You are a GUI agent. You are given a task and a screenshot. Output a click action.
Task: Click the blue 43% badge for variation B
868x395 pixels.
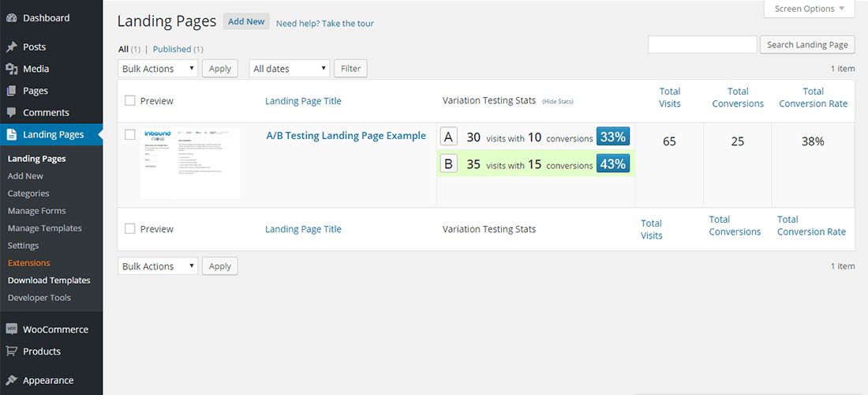point(612,164)
